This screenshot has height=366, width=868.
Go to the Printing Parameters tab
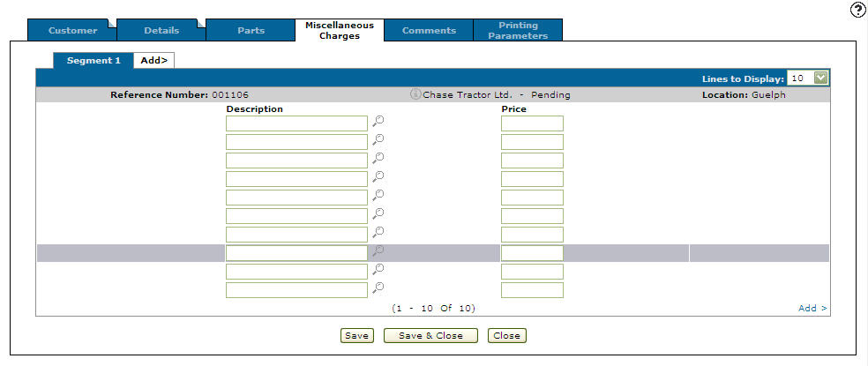tap(518, 31)
